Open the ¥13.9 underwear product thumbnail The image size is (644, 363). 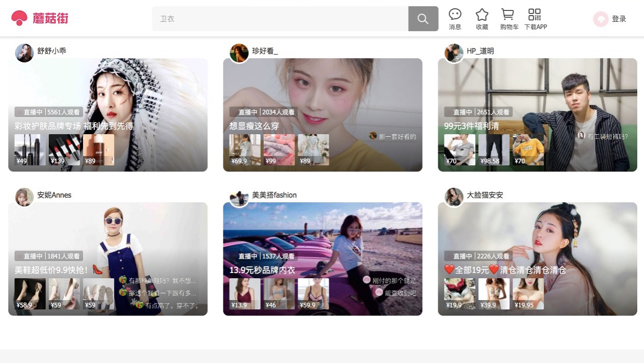pos(245,294)
